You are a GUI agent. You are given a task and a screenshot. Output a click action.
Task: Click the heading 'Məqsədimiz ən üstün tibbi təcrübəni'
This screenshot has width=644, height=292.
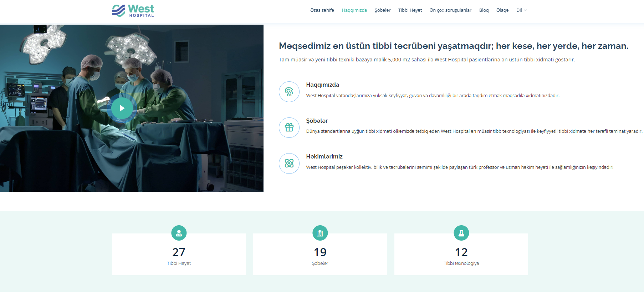(454, 46)
